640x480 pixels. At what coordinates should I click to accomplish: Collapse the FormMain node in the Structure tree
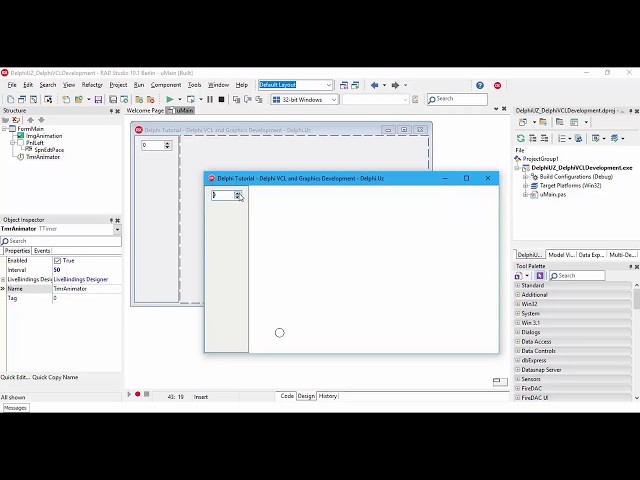(x=4, y=129)
